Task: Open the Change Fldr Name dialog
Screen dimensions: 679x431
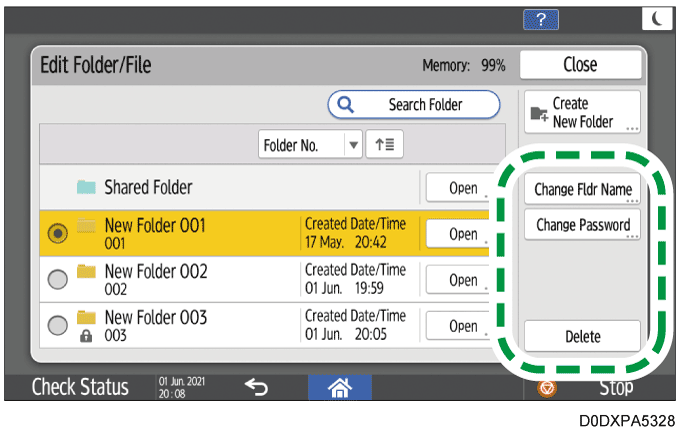Action: [x=581, y=188]
